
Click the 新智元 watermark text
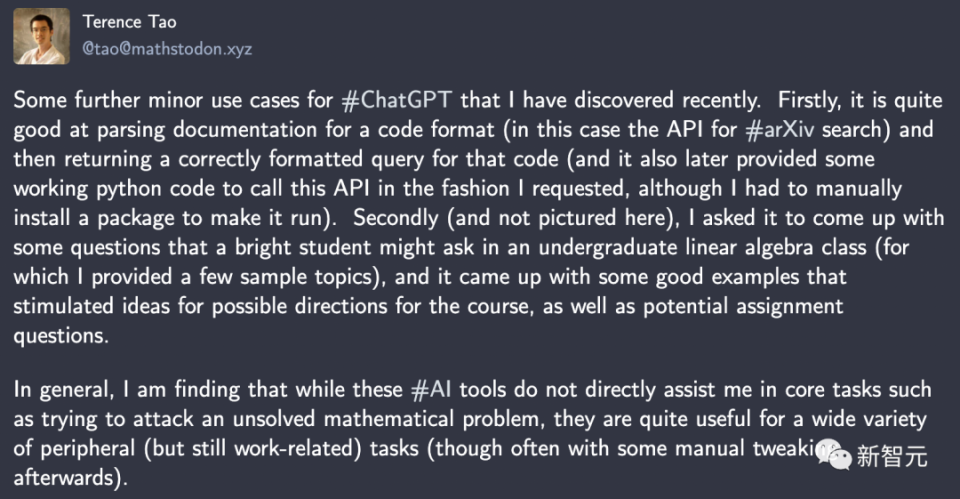[x=892, y=457]
